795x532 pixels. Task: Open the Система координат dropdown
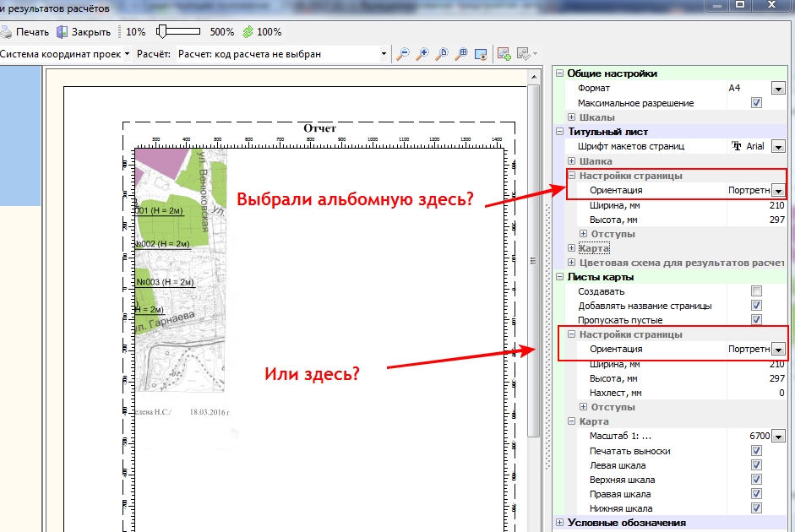(x=127, y=54)
